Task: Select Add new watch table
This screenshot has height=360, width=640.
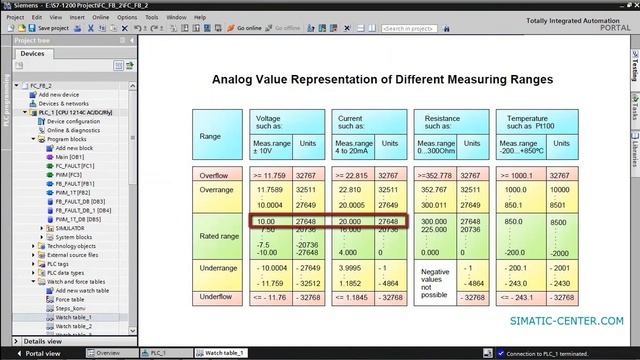Action: pyautogui.click(x=82, y=291)
